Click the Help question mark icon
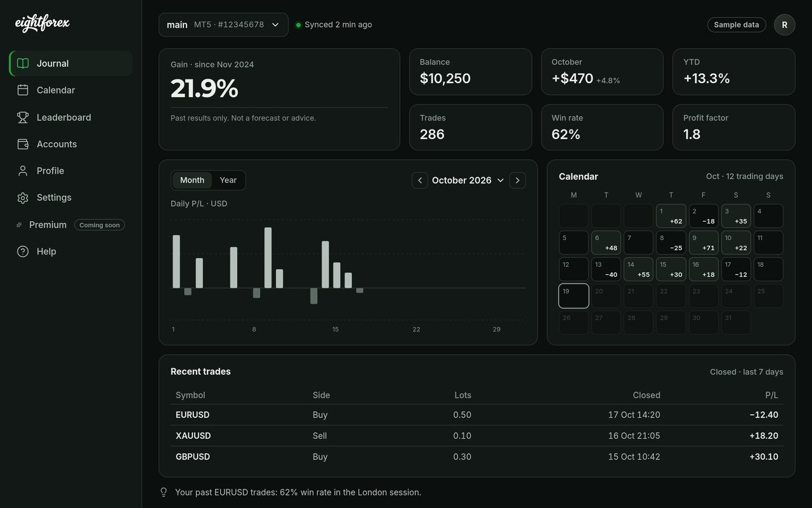This screenshot has width=812, height=508. coord(23,251)
